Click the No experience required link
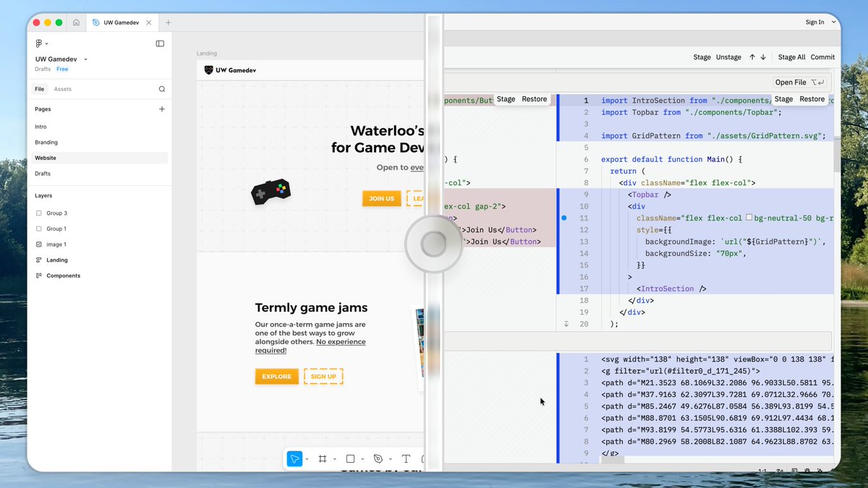 [311, 346]
